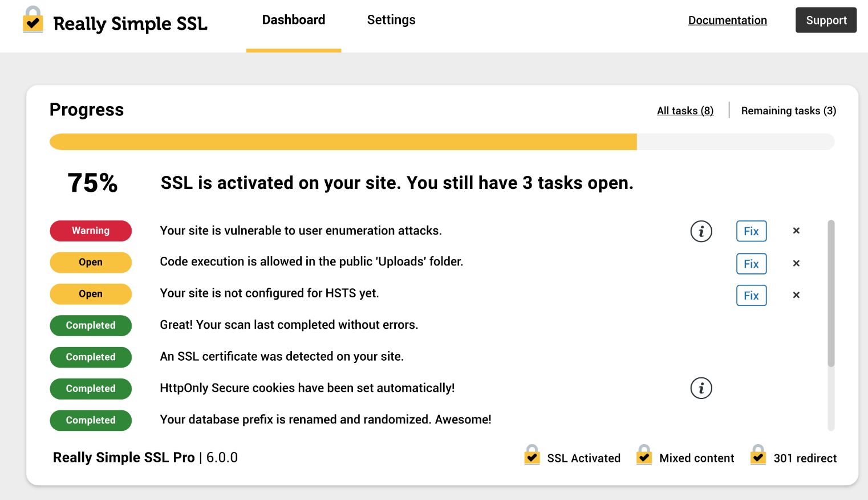Show Remaining tasks (3) filter
868x500 pixels.
pos(788,111)
